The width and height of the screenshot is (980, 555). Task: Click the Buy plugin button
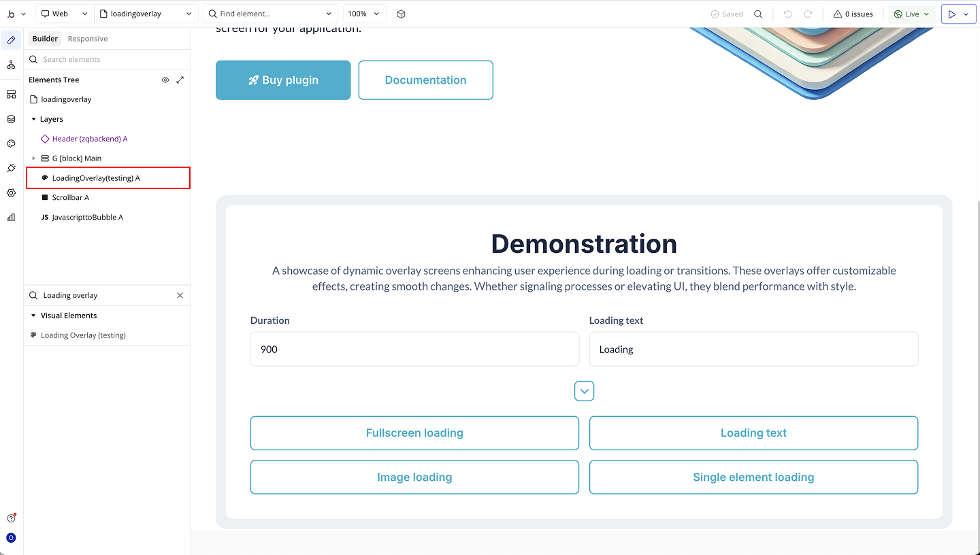pos(283,80)
